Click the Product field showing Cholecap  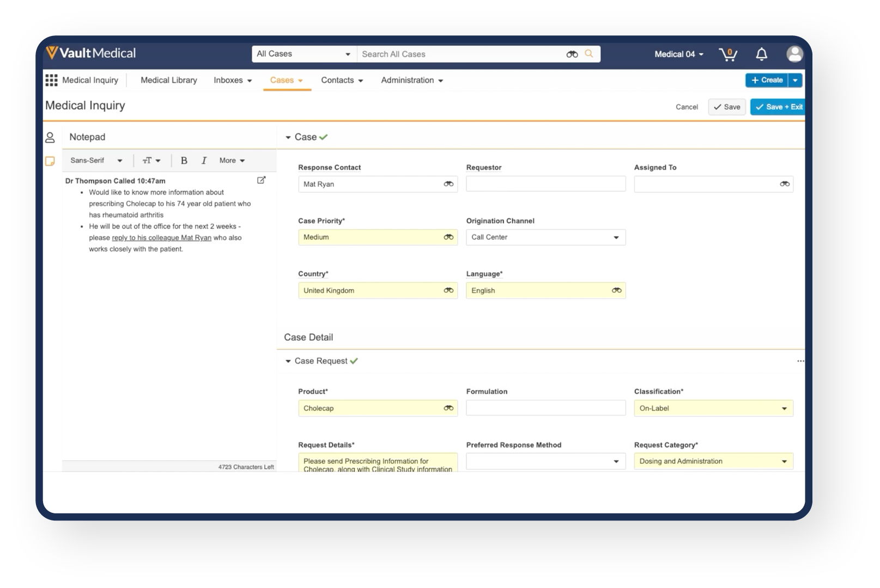378,408
